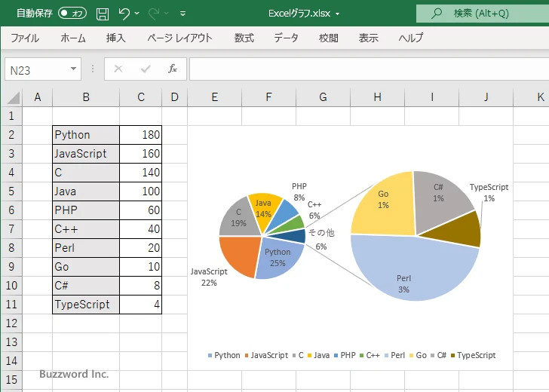The image size is (549, 392).
Task: Select column C header
Action: (x=141, y=97)
